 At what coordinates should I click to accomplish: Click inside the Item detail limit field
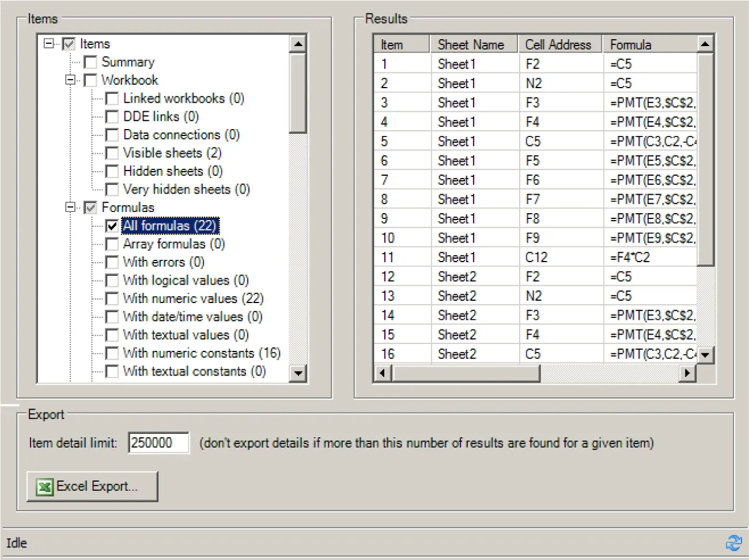click(158, 442)
